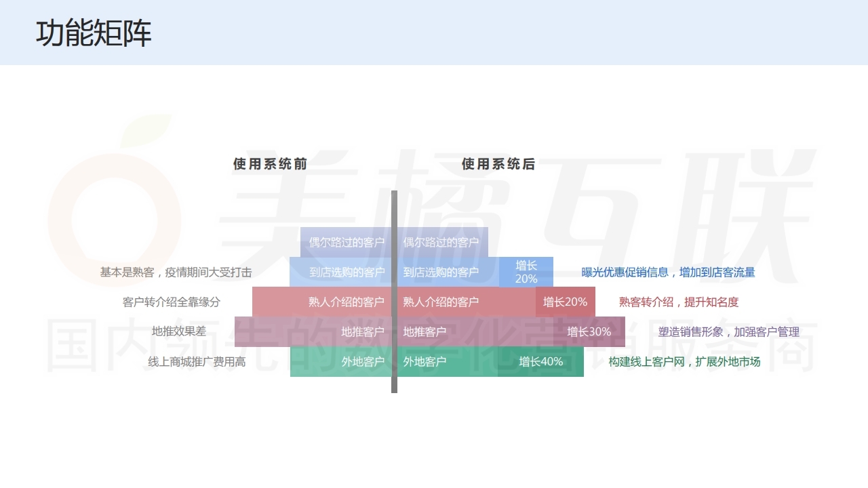Select right blue bar 到店选购的客户
Image resolution: width=868 pixels, height=488 pixels.
(448, 272)
